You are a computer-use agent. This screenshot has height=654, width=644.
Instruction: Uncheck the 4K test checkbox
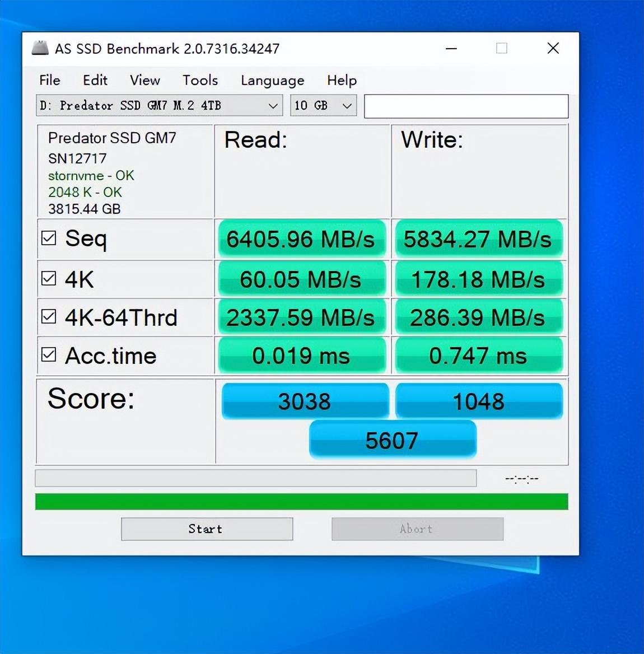tap(48, 278)
